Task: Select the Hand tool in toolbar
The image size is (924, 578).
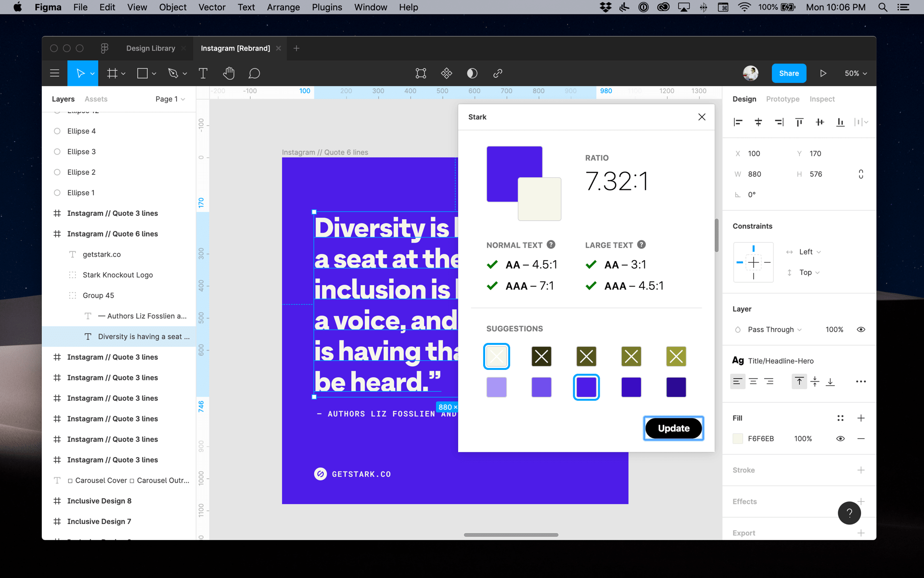Action: tap(229, 73)
